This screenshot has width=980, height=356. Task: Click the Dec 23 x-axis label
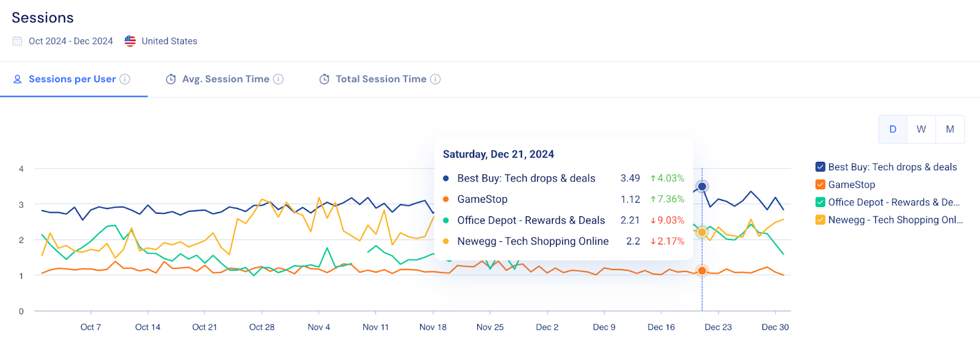(718, 327)
